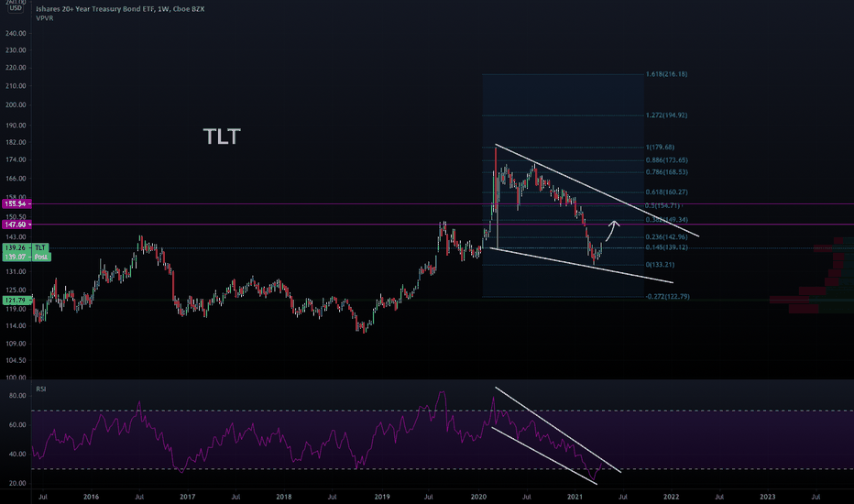The image size is (854, 504).
Task: Click 2022 on the time axis
Action: pyautogui.click(x=671, y=497)
